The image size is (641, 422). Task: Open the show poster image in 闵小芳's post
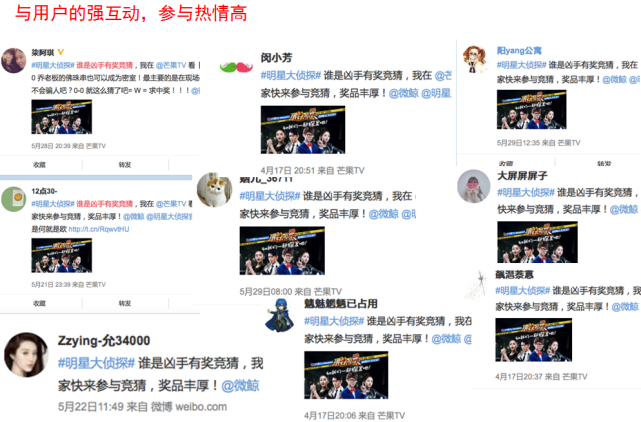pos(303,130)
